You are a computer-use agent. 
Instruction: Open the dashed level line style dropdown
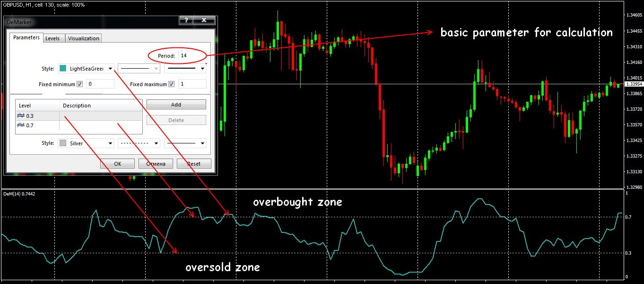coord(139,143)
